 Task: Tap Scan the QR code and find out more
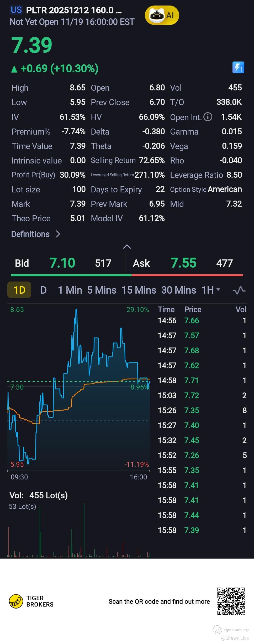[x=159, y=601]
